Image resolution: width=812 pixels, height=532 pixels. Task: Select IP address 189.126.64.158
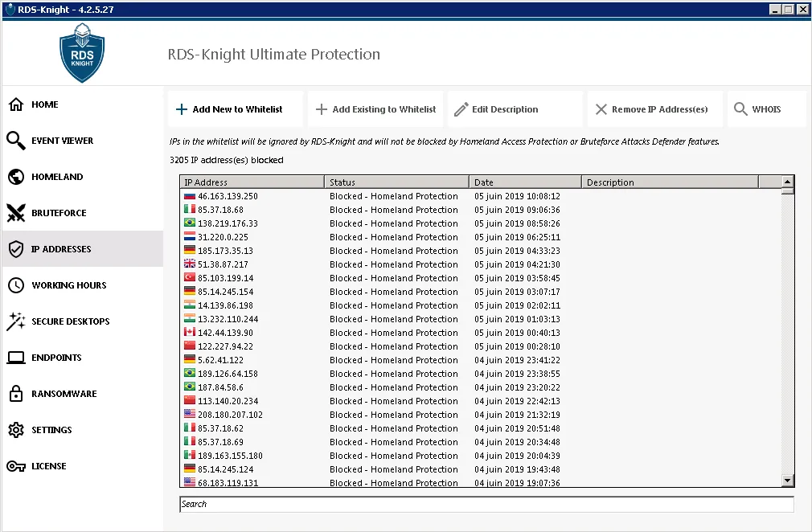click(x=228, y=374)
